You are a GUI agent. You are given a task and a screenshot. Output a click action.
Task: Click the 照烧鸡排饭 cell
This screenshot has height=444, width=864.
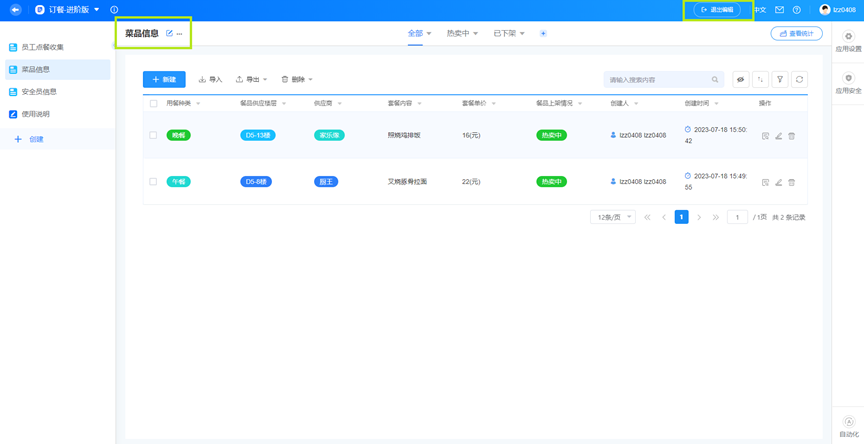coord(404,135)
